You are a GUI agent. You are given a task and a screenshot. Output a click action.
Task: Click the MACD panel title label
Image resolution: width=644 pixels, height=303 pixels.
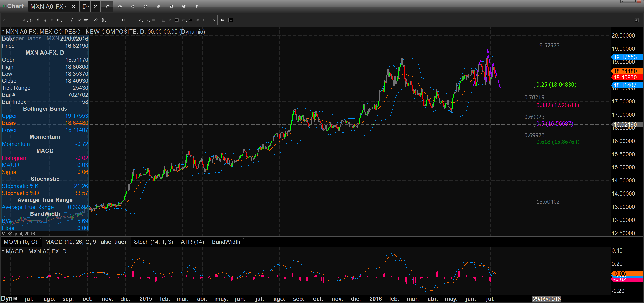(x=34, y=251)
